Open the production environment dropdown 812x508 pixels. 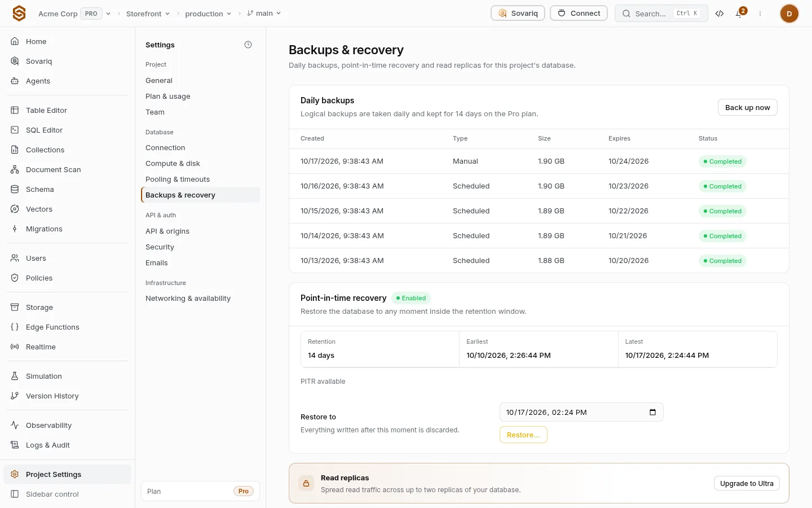pos(208,14)
